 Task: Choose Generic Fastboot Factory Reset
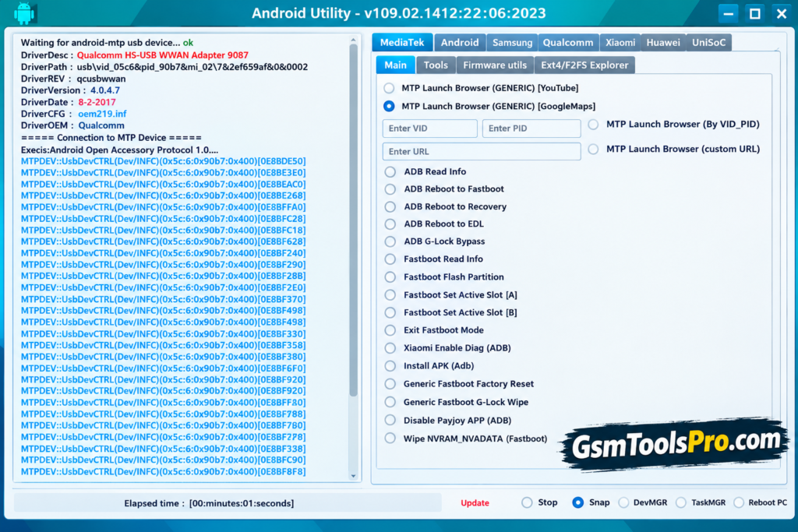coord(390,384)
